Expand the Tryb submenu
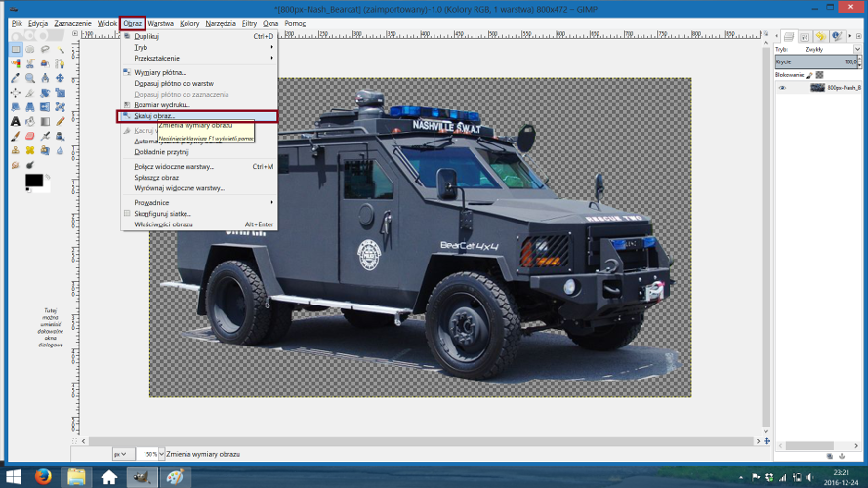Viewport: 868px width, 488px height. [x=199, y=47]
